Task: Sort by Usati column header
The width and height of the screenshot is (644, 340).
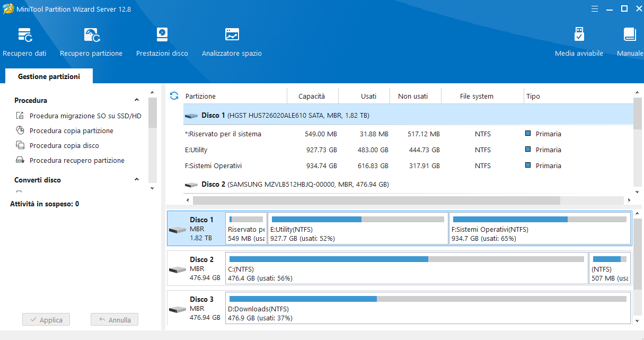Action: point(368,96)
